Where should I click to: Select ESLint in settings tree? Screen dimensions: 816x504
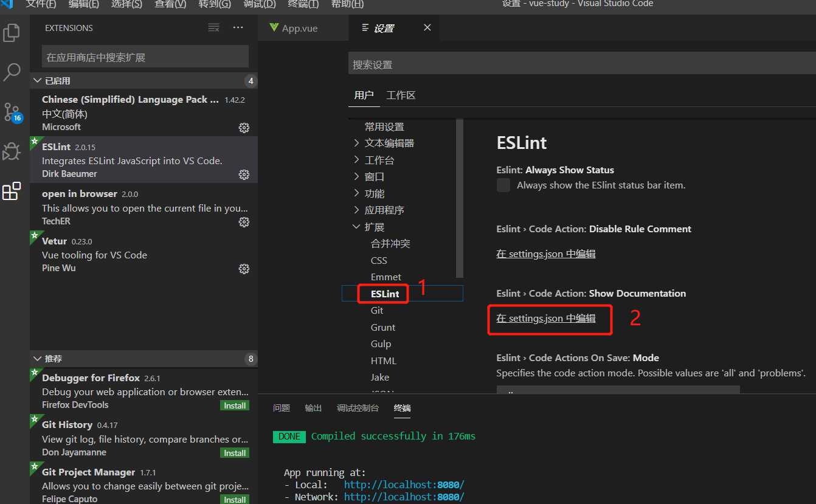(x=385, y=294)
